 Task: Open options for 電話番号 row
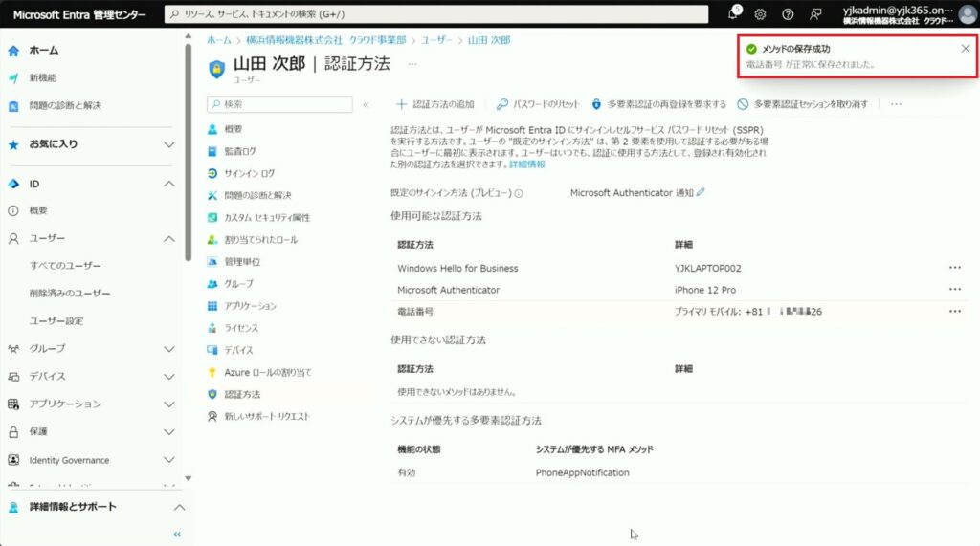click(954, 311)
